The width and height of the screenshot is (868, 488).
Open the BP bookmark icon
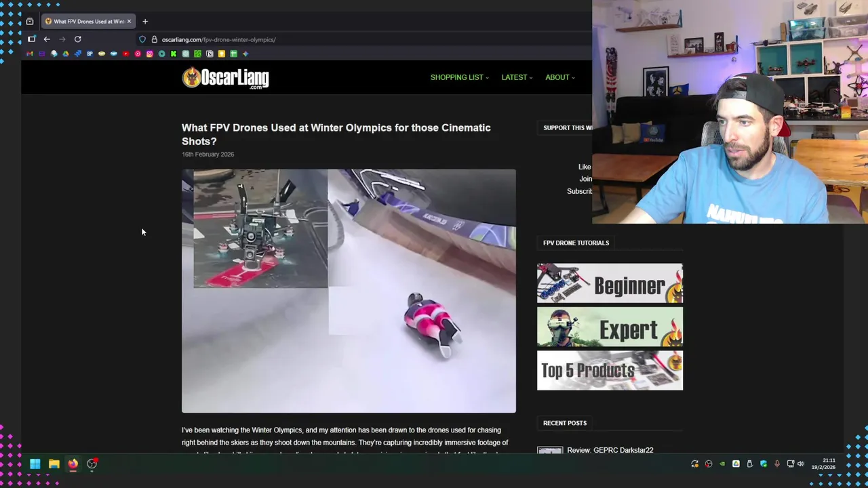[x=90, y=54]
